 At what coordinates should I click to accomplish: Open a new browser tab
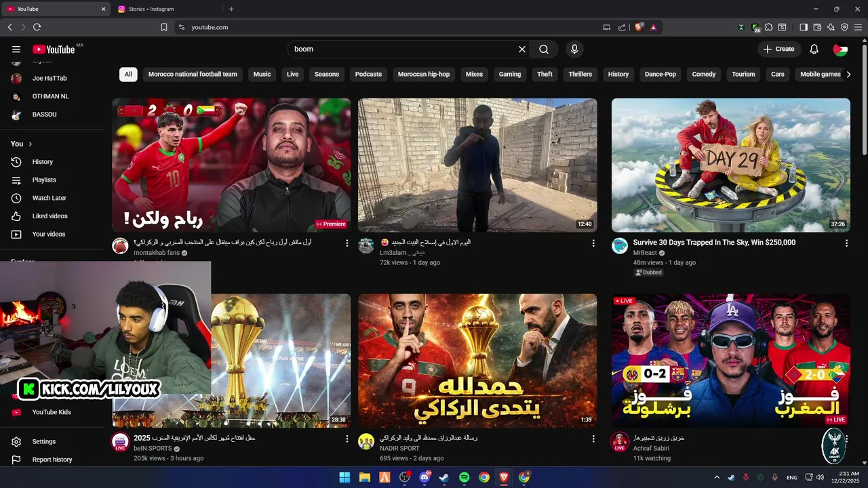tap(231, 9)
